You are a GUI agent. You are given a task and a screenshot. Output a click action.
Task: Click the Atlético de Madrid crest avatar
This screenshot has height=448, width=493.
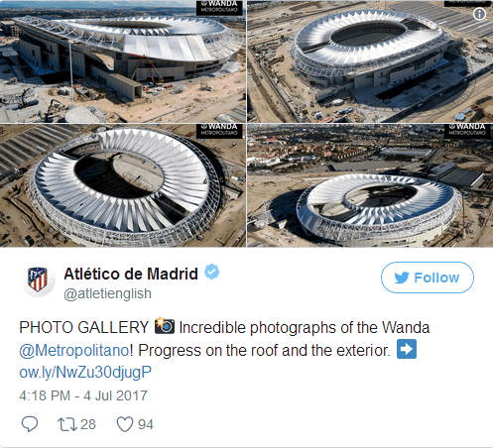(38, 280)
